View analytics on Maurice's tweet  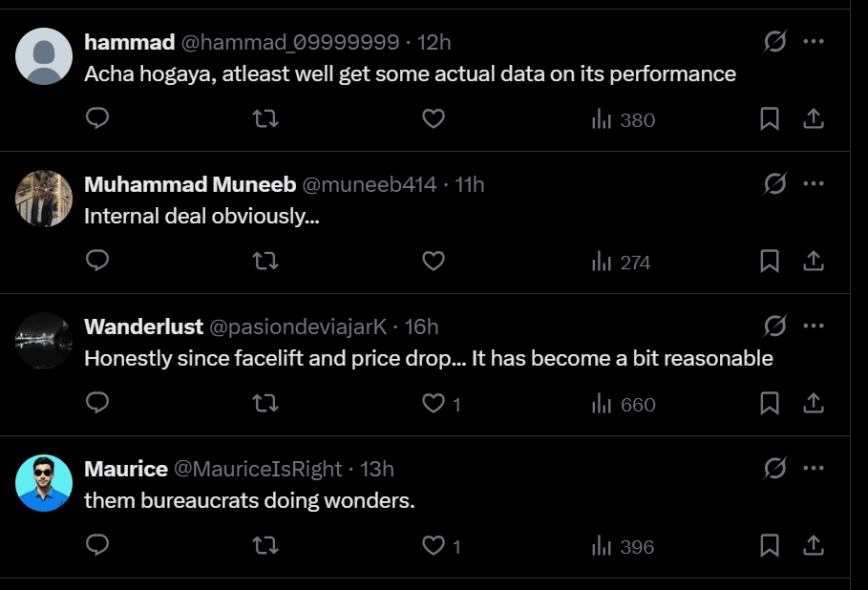pyautogui.click(x=623, y=547)
